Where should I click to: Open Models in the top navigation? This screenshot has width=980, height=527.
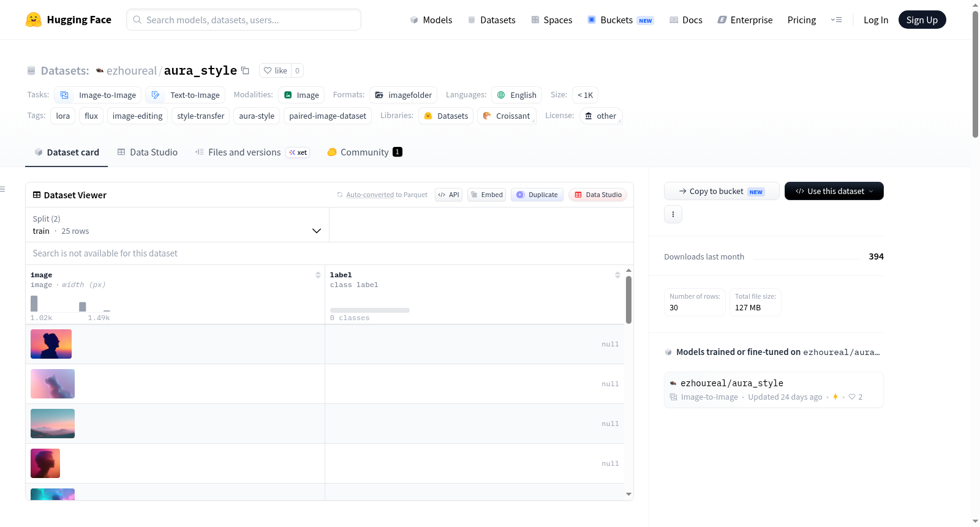(x=431, y=20)
